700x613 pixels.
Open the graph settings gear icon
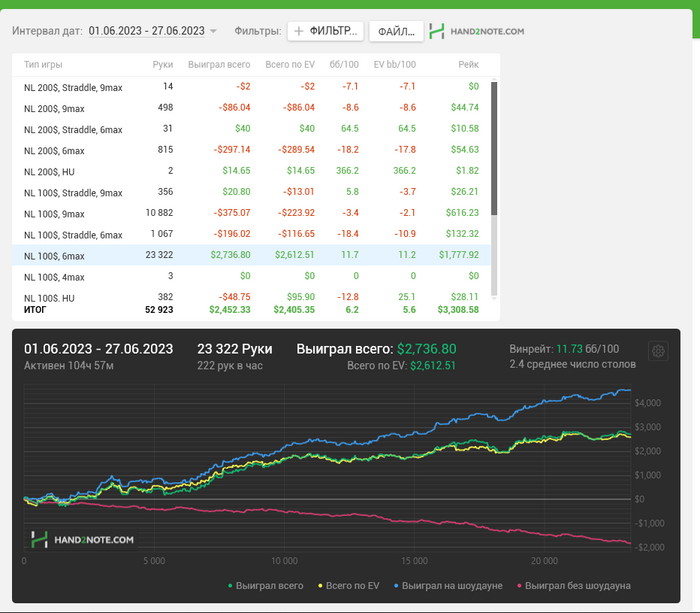pos(658,351)
